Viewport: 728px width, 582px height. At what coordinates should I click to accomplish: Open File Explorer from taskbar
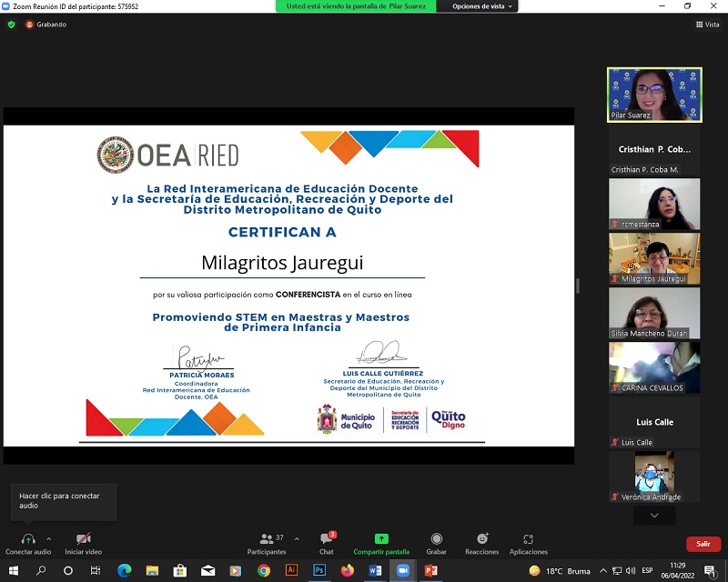coord(152,570)
